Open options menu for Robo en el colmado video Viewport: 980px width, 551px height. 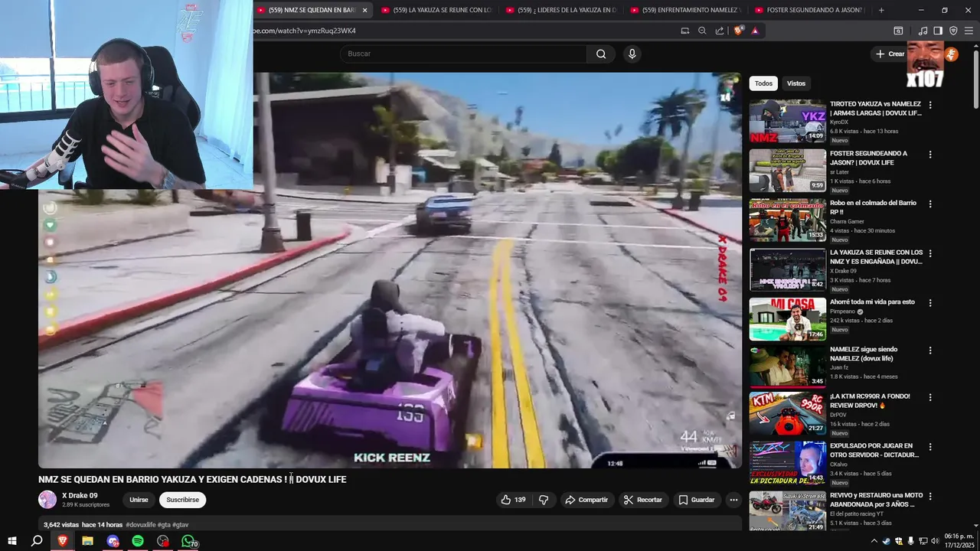(930, 204)
